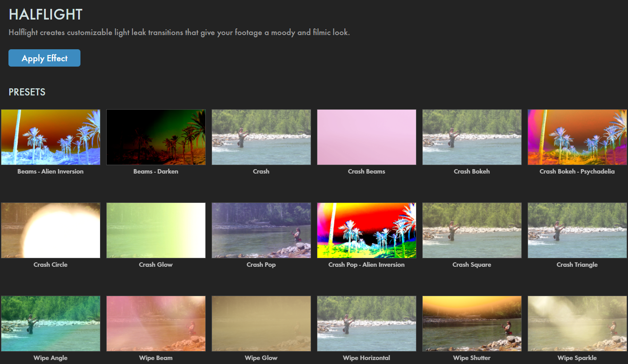This screenshot has height=364, width=628.
Task: Click the "Wipe Beam" label text
Action: (x=156, y=358)
